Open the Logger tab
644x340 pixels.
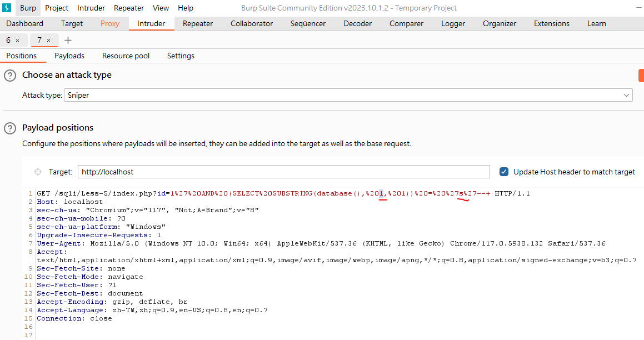click(x=453, y=24)
